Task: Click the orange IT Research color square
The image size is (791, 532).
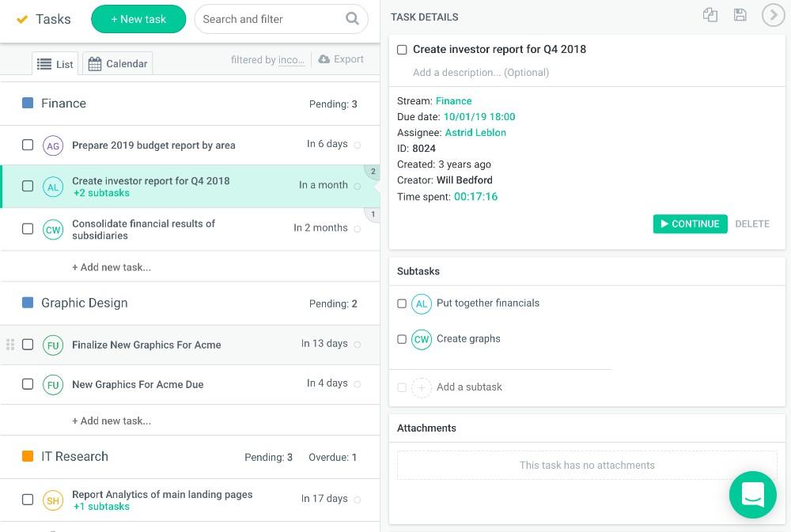Action: coord(28,456)
